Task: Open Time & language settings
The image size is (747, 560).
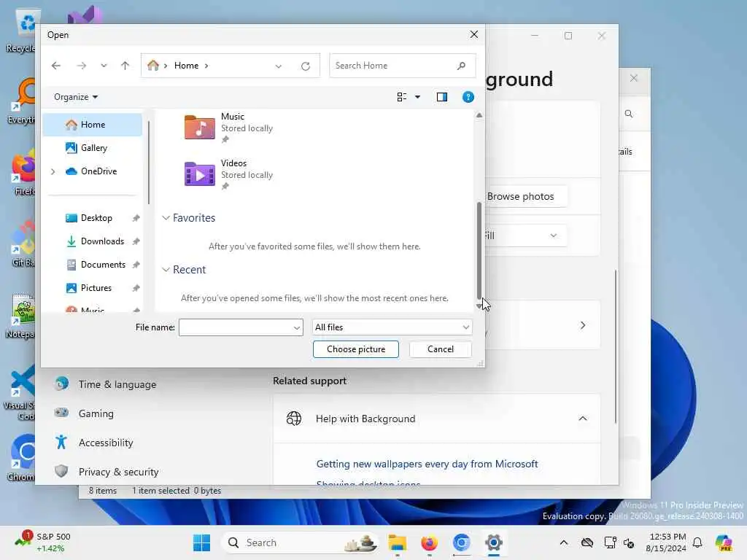Action: click(117, 385)
